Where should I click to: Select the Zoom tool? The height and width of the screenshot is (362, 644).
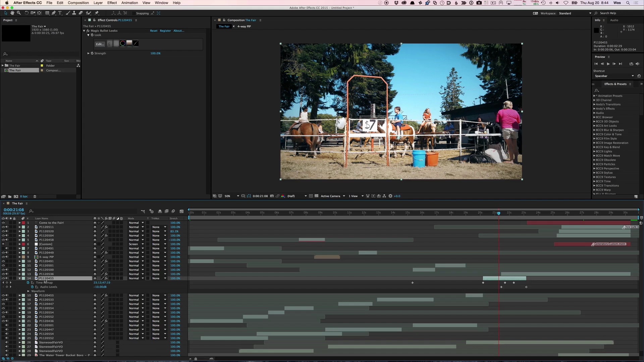click(x=19, y=13)
